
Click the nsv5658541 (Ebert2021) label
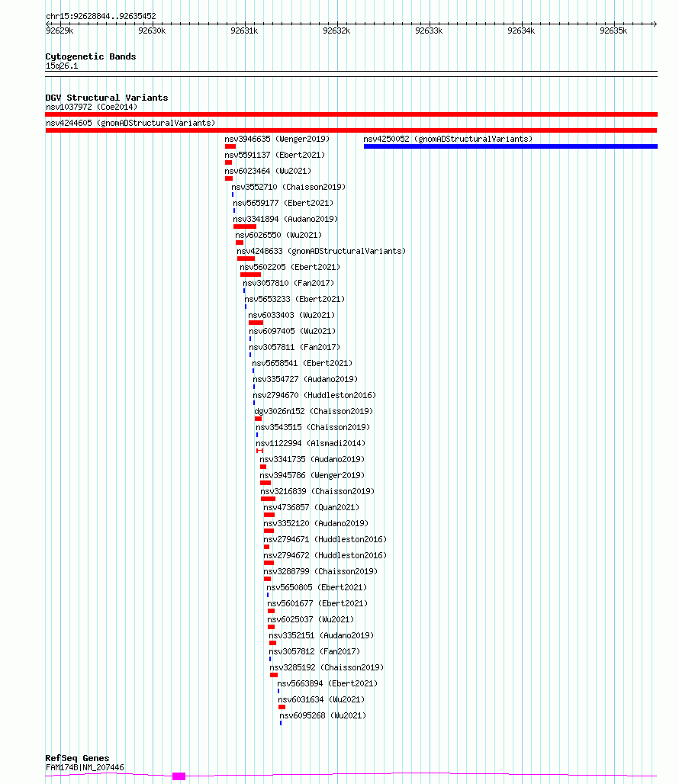point(302,363)
